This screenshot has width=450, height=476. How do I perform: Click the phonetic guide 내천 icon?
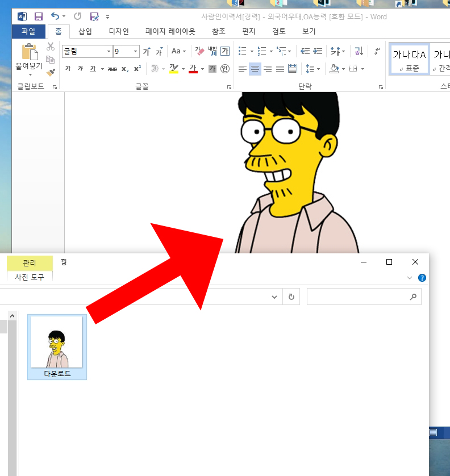coord(213,51)
